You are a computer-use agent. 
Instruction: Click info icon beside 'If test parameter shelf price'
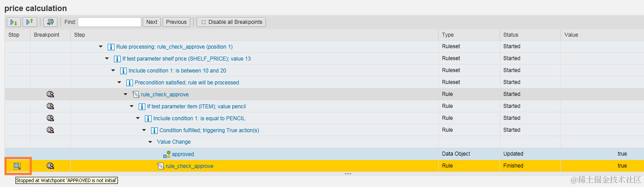point(117,59)
